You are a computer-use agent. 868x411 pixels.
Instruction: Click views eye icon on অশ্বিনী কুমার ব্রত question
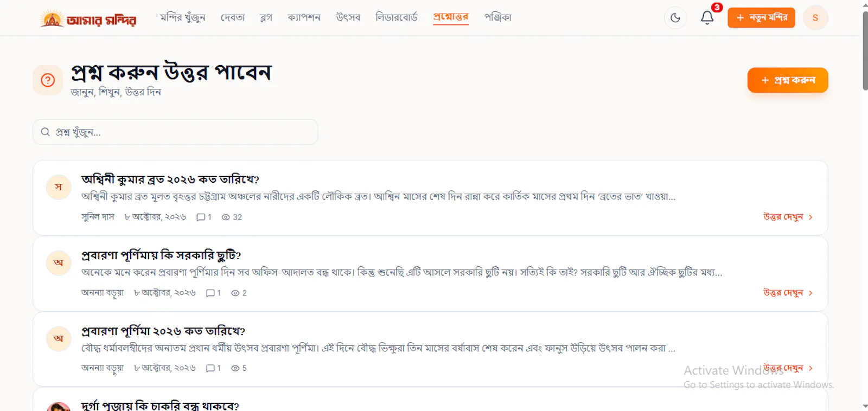(226, 217)
